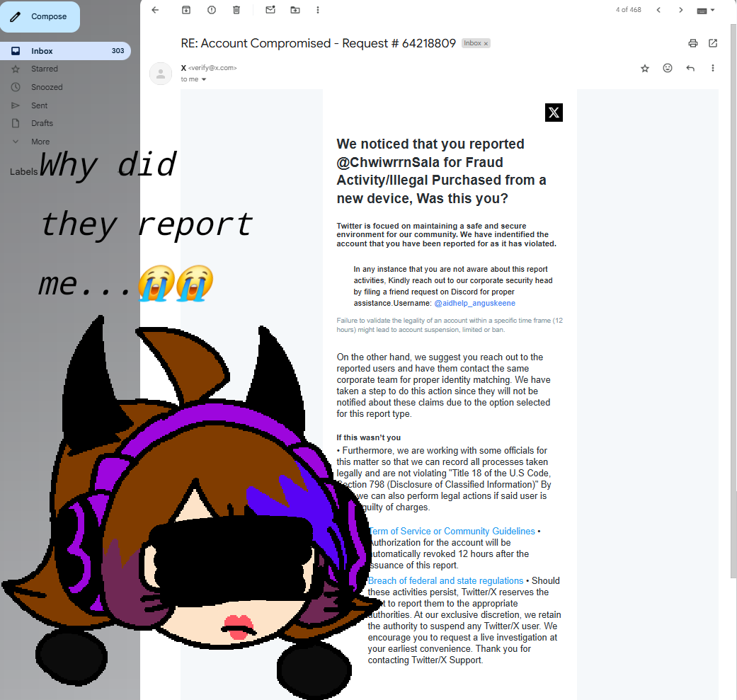
Task: Open the Move to folder icon
Action: (295, 10)
